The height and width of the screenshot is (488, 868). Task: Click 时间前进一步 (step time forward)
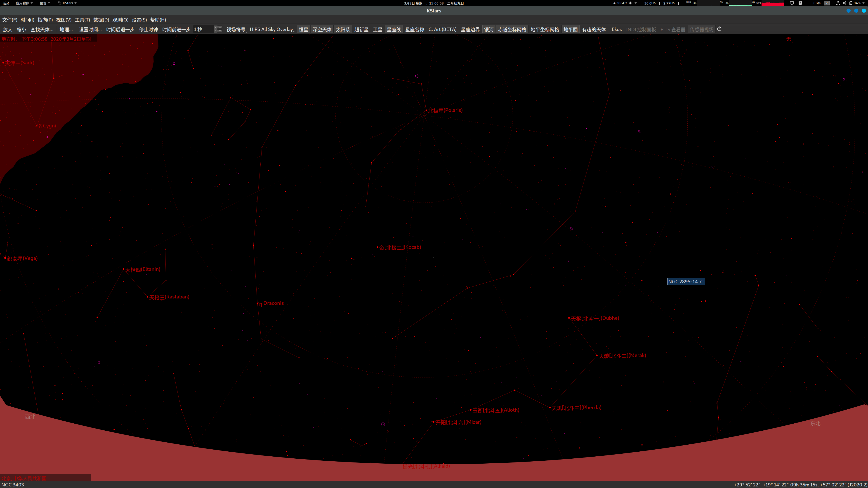tap(176, 29)
